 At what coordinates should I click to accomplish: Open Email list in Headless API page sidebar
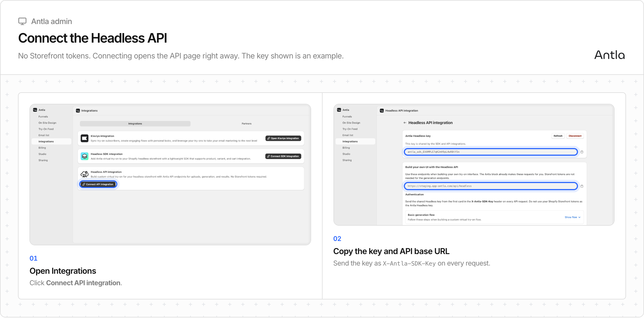pyautogui.click(x=348, y=136)
